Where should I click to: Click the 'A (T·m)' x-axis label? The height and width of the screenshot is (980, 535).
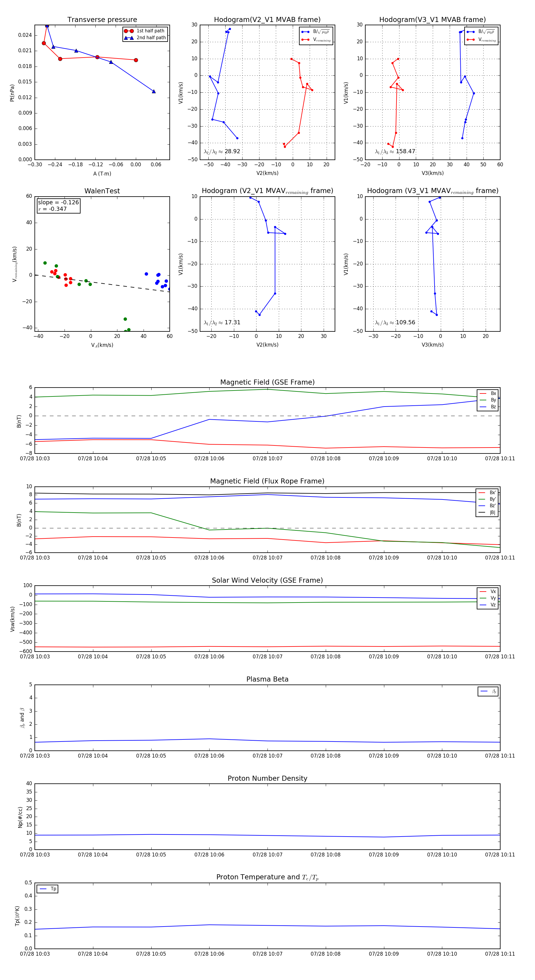click(x=102, y=174)
